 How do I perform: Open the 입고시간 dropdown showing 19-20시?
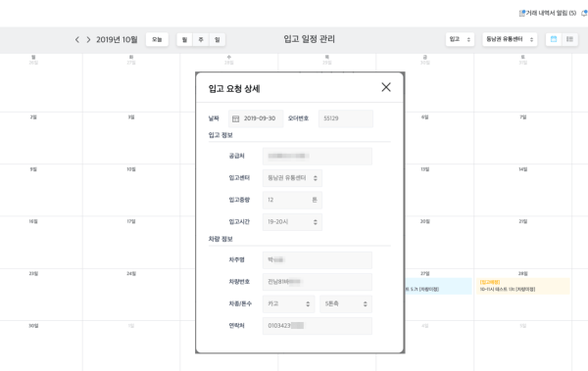(x=292, y=222)
